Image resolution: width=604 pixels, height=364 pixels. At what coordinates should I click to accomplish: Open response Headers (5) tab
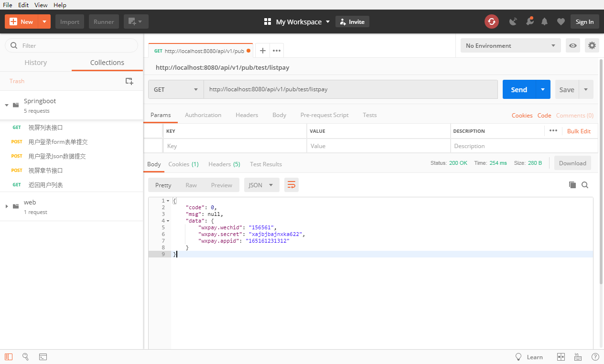(224, 164)
